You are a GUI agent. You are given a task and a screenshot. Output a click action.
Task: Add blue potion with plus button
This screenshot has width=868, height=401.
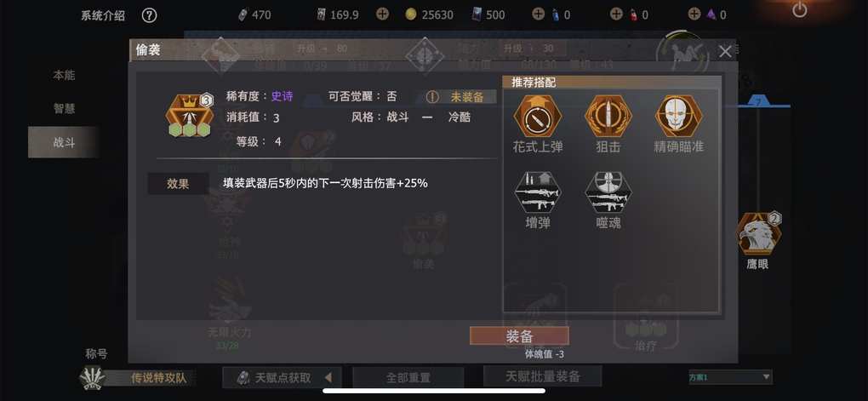[x=538, y=14]
